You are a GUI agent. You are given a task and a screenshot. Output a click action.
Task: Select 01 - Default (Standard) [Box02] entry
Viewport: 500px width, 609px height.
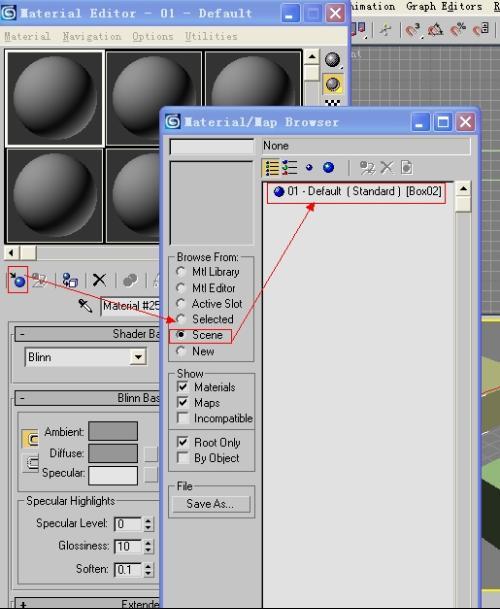pyautogui.click(x=357, y=191)
